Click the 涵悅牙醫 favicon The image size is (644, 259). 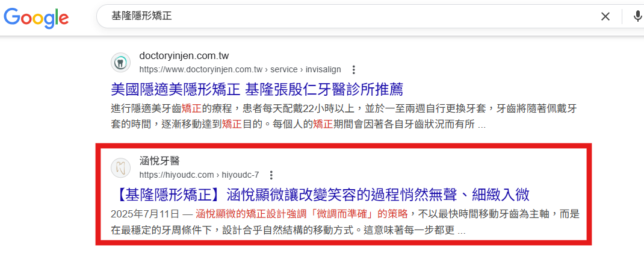coord(121,167)
